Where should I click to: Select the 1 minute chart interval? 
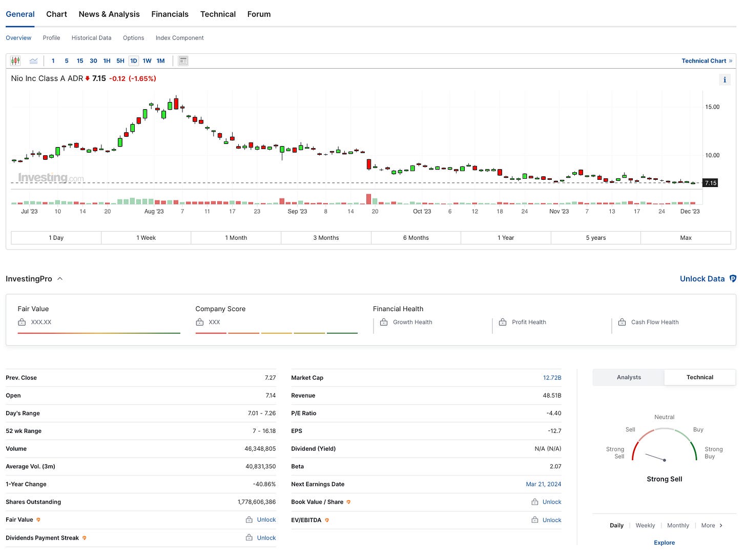click(x=53, y=61)
